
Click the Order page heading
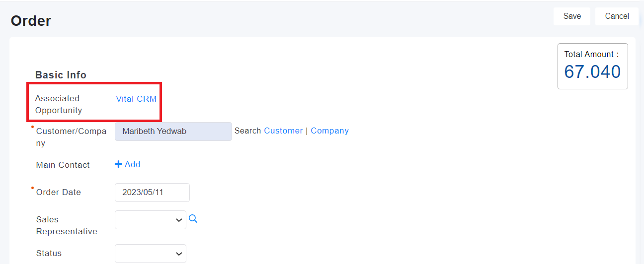pos(31,21)
